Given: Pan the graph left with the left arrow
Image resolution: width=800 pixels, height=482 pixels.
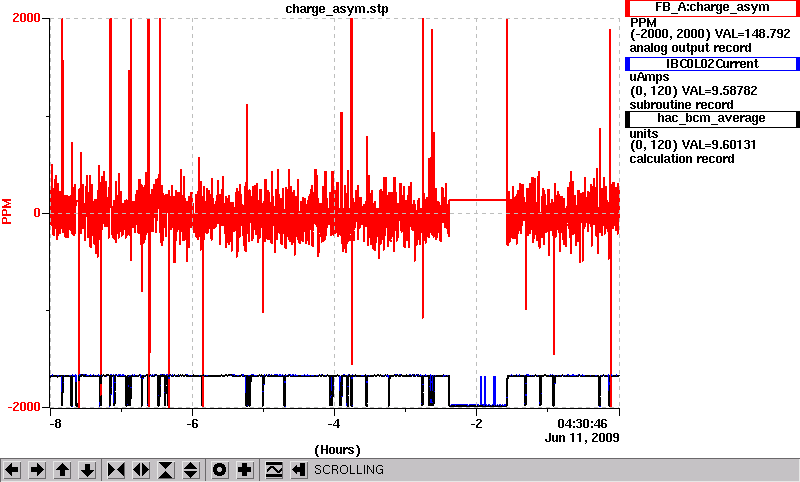Looking at the screenshot, I should [12, 470].
